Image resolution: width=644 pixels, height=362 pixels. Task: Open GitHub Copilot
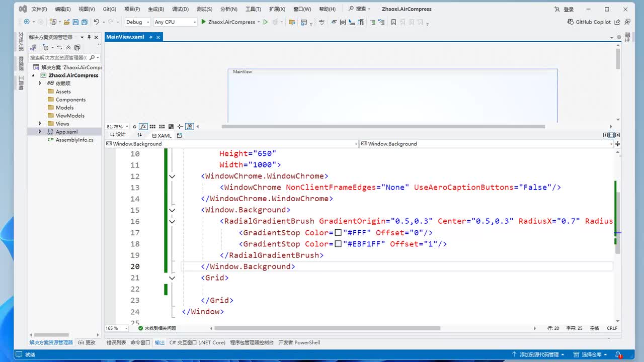click(x=589, y=22)
